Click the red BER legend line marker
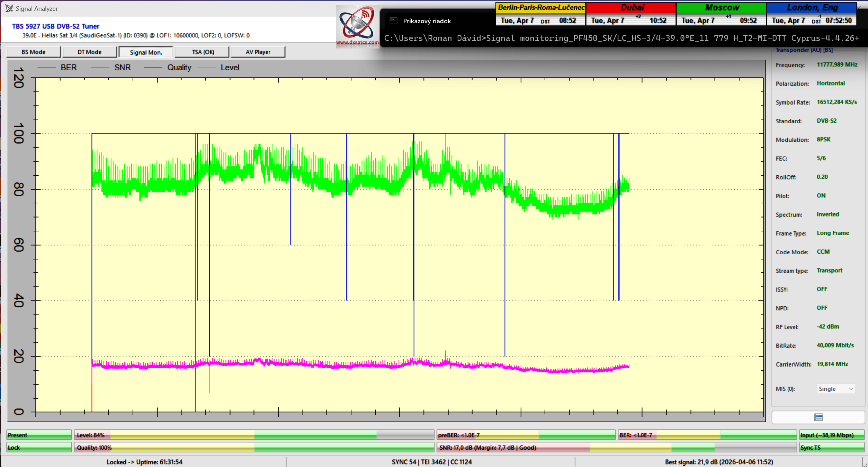Image resolution: width=868 pixels, height=467 pixels. click(x=46, y=68)
